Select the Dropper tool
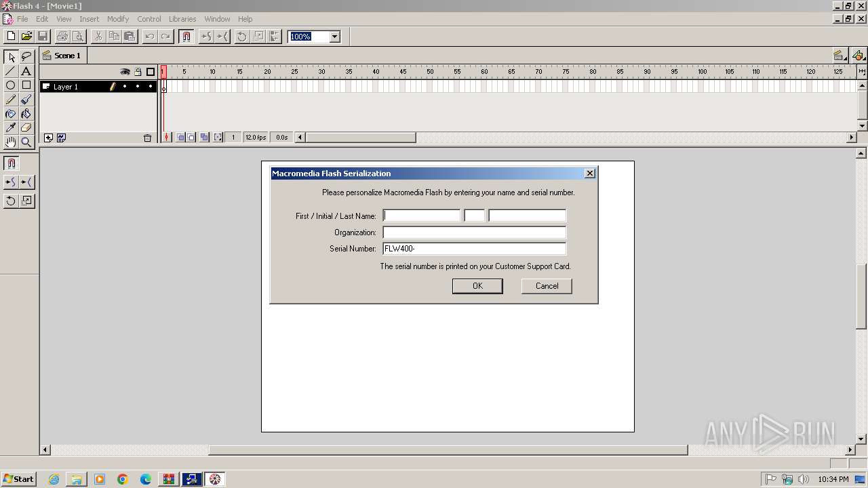The width and height of the screenshot is (868, 488). pyautogui.click(x=11, y=128)
